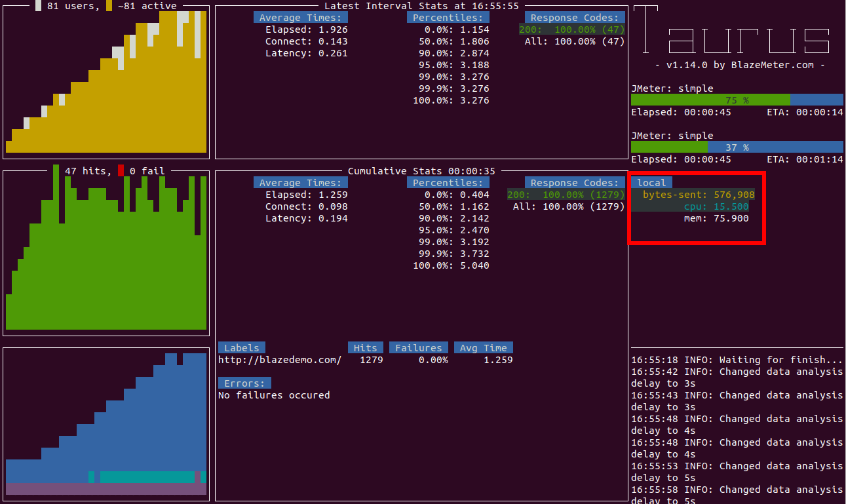
Task: Click 'Connect: 0.143' value
Action: (x=307, y=41)
